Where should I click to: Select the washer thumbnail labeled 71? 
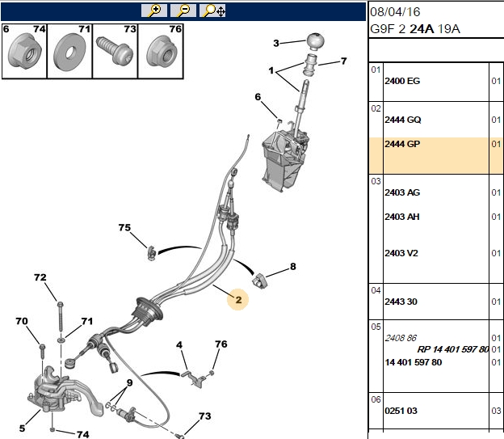69,51
